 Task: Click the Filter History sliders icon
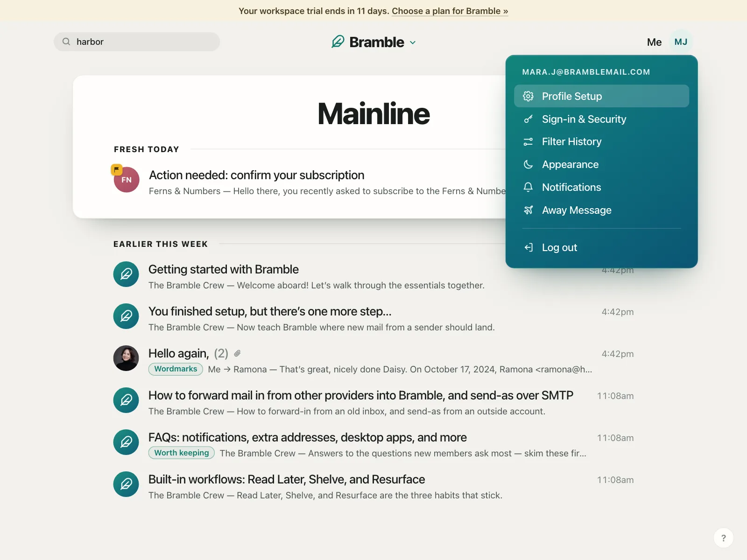pos(528,141)
